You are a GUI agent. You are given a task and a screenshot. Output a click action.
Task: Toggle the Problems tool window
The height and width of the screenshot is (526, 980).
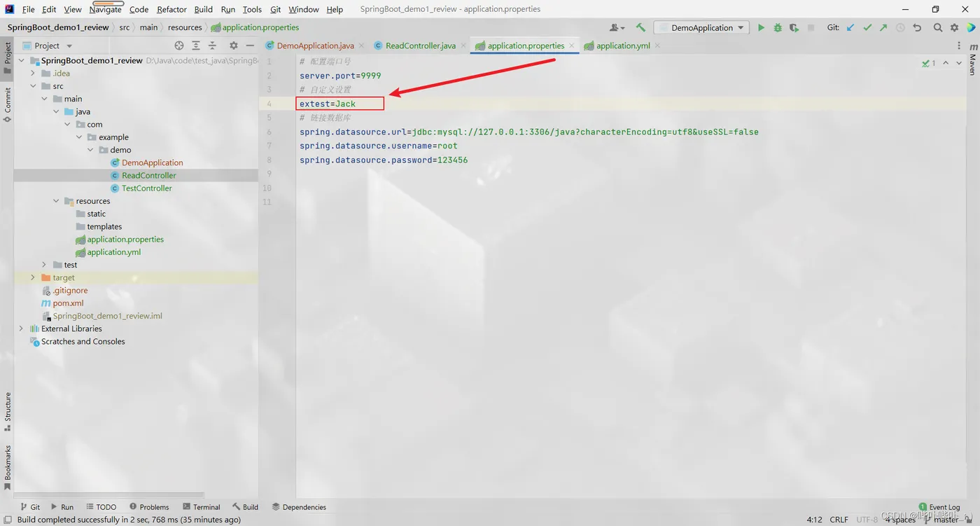tap(149, 507)
